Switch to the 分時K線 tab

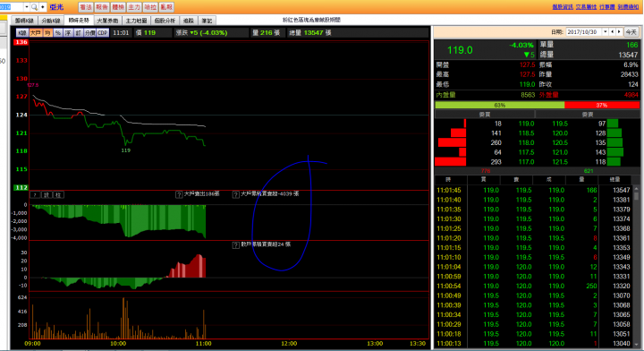tap(51, 21)
